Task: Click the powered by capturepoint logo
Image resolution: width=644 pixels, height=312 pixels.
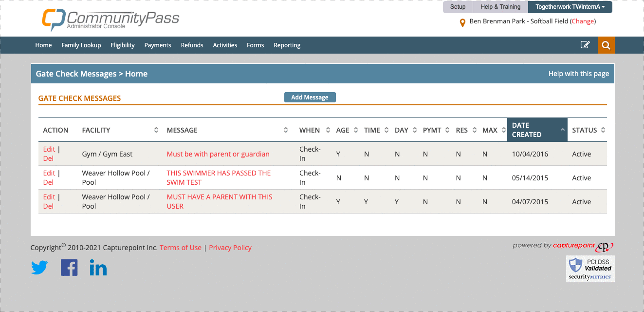Action: click(563, 246)
